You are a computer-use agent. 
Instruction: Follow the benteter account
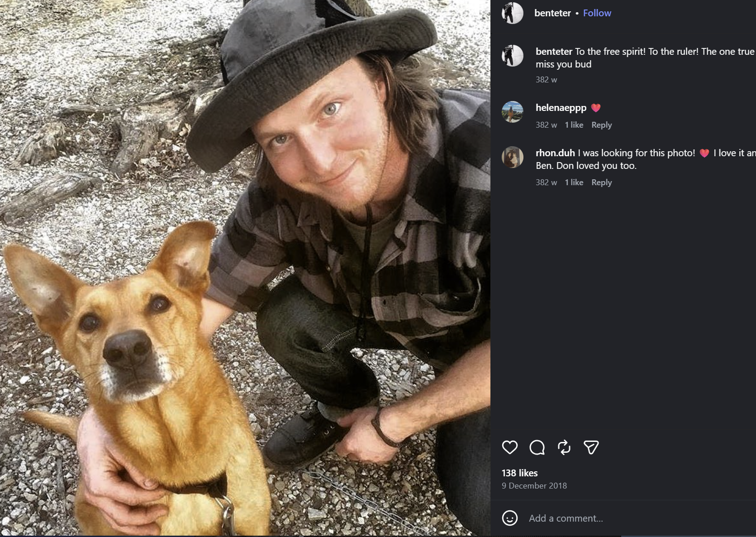click(x=597, y=13)
